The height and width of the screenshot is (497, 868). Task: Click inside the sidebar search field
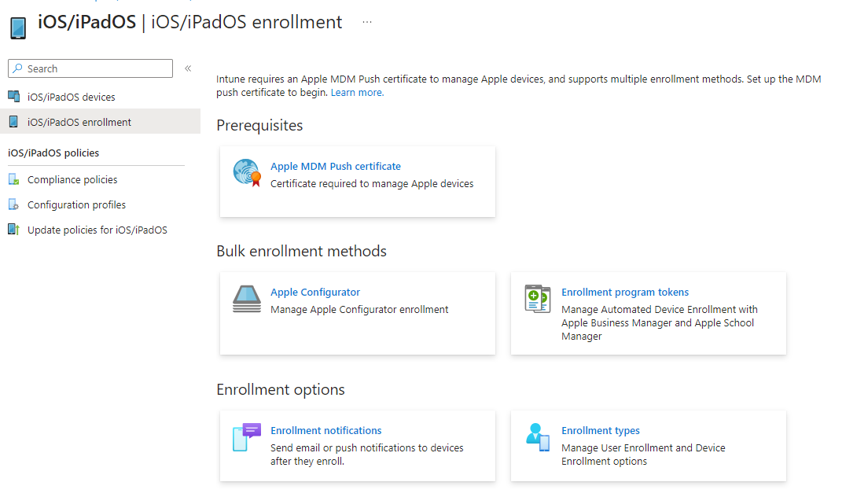point(90,68)
